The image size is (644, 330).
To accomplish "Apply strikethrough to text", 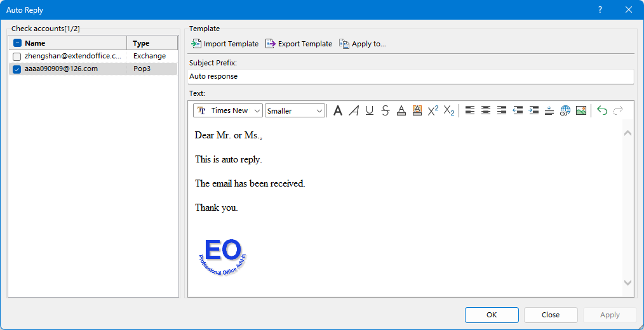I will coord(386,111).
